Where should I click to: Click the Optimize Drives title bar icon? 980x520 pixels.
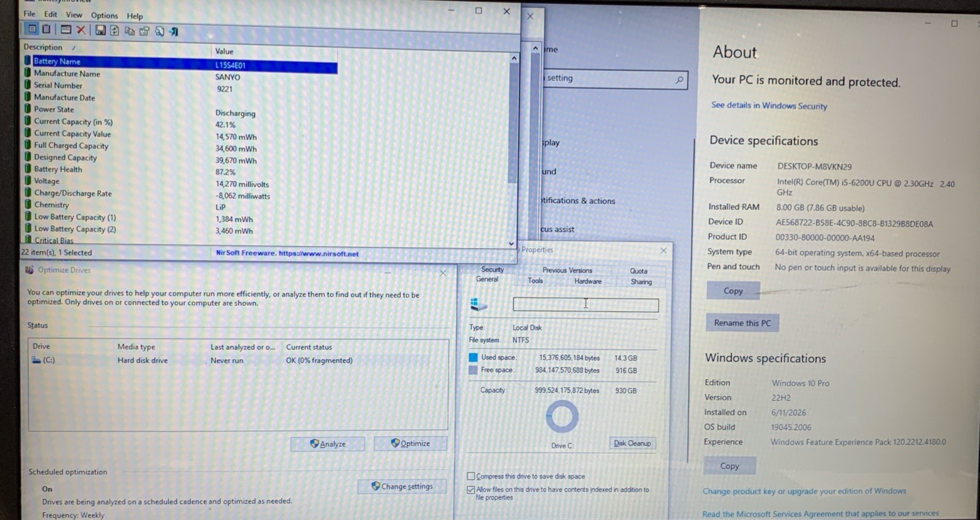click(29, 270)
